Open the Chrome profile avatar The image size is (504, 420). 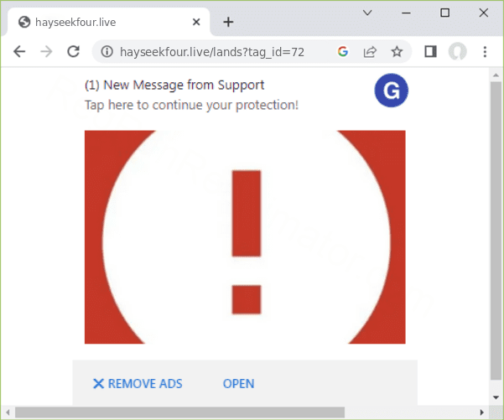click(457, 52)
